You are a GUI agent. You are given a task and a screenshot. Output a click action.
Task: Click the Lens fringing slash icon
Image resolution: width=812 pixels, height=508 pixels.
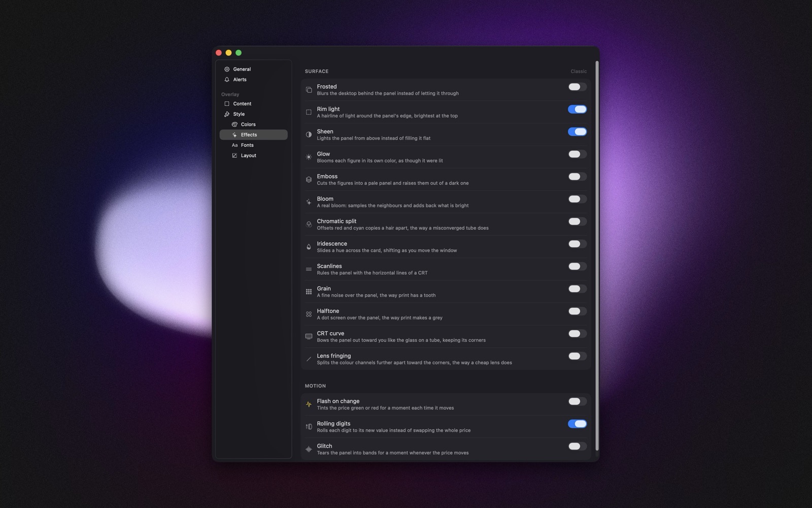309,359
